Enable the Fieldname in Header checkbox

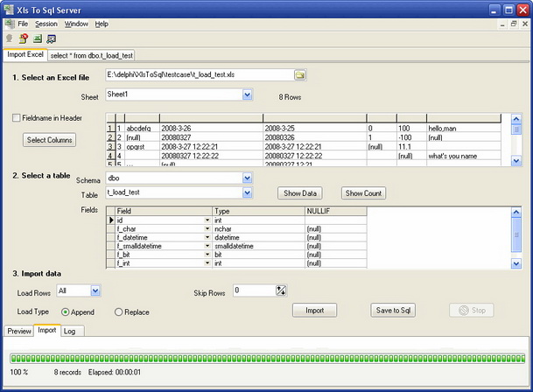pos(17,117)
